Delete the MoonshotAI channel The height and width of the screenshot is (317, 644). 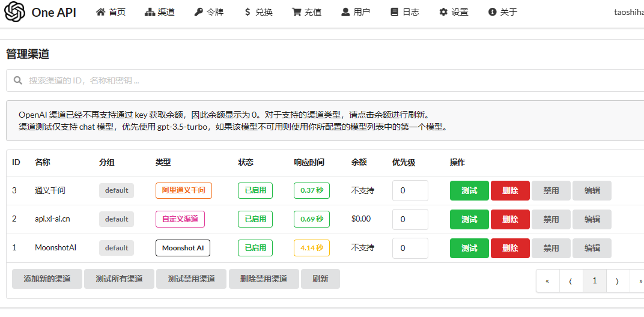[510, 248]
